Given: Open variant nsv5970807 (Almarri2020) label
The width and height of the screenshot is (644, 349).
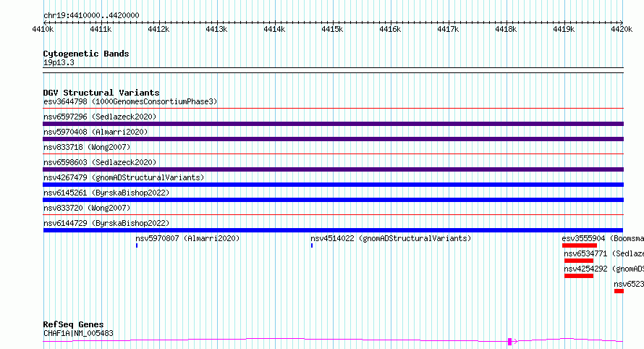Looking at the screenshot, I should point(187,238).
